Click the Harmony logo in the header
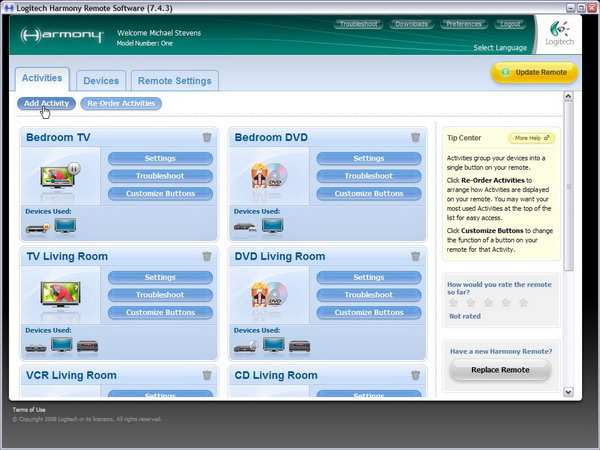This screenshot has height=450, width=600. (x=62, y=35)
